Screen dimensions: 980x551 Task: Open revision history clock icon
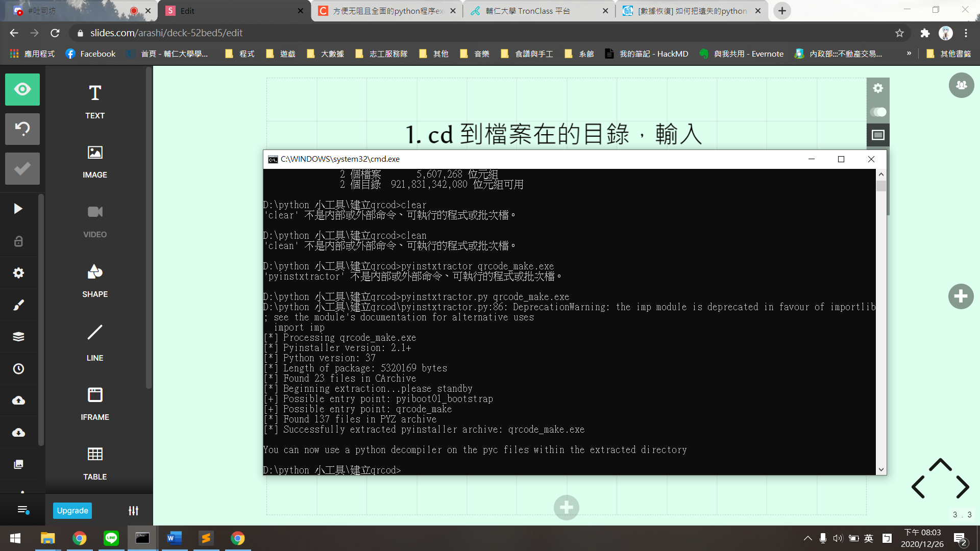[18, 368]
